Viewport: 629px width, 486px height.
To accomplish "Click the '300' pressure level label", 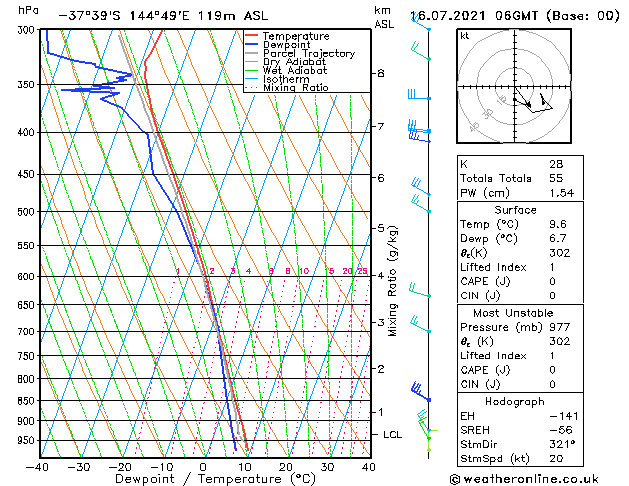I will (28, 30).
